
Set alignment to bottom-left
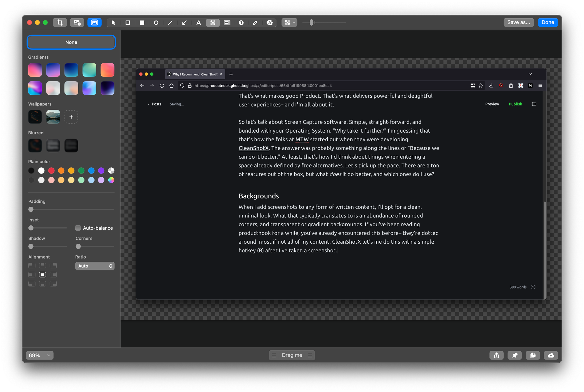point(32,284)
